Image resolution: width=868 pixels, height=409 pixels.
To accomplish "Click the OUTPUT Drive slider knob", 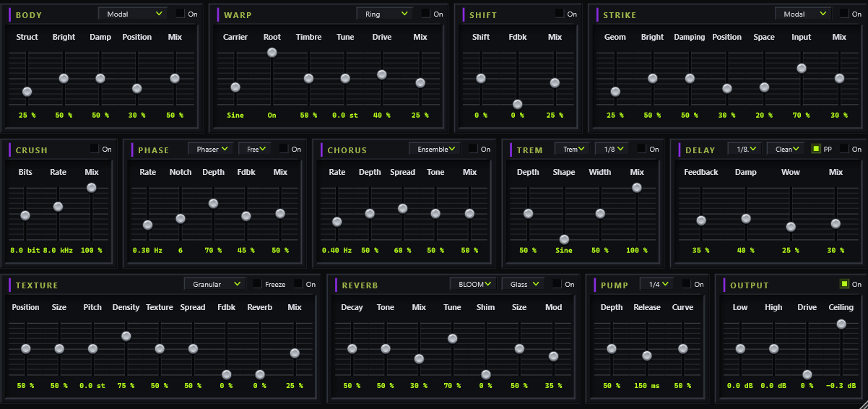I will click(807, 374).
